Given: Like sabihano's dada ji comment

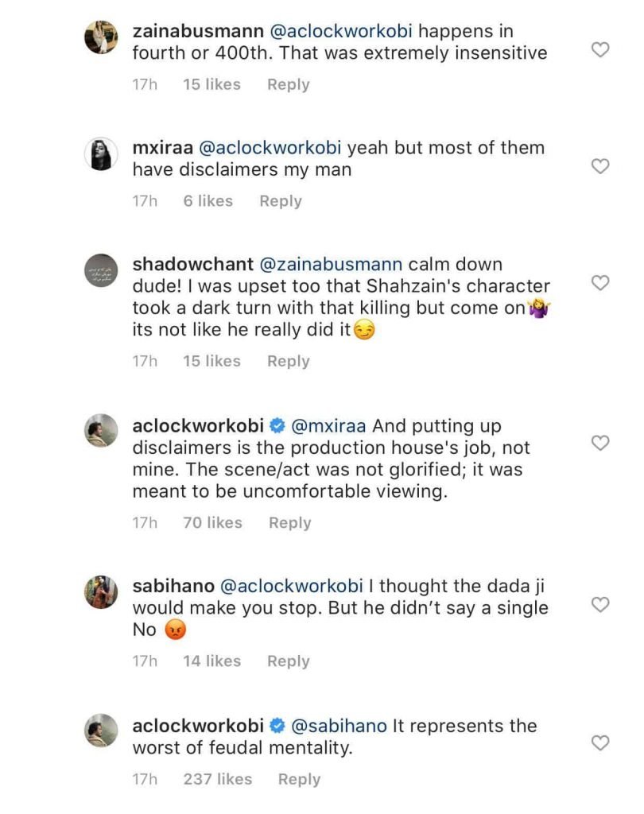Looking at the screenshot, I should tap(601, 605).
